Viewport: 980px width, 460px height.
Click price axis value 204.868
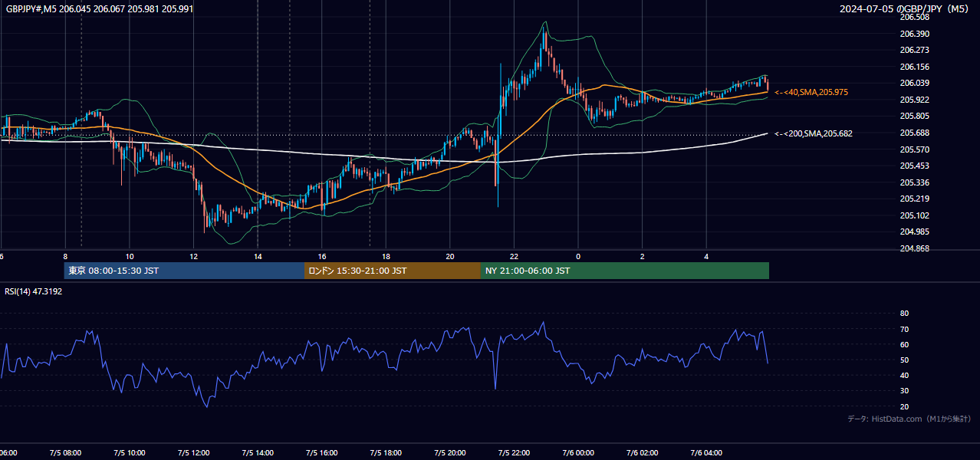914,248
